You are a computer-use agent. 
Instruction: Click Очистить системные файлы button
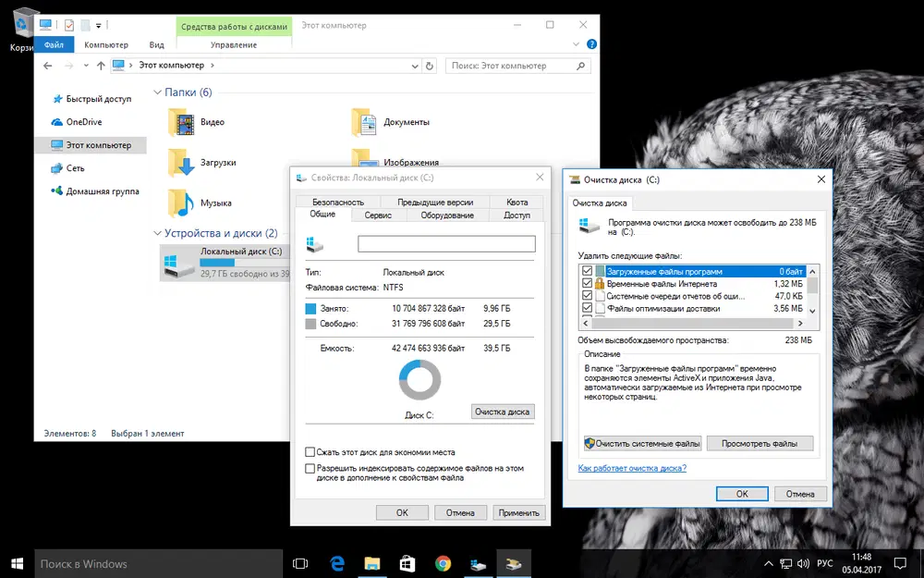tap(642, 444)
